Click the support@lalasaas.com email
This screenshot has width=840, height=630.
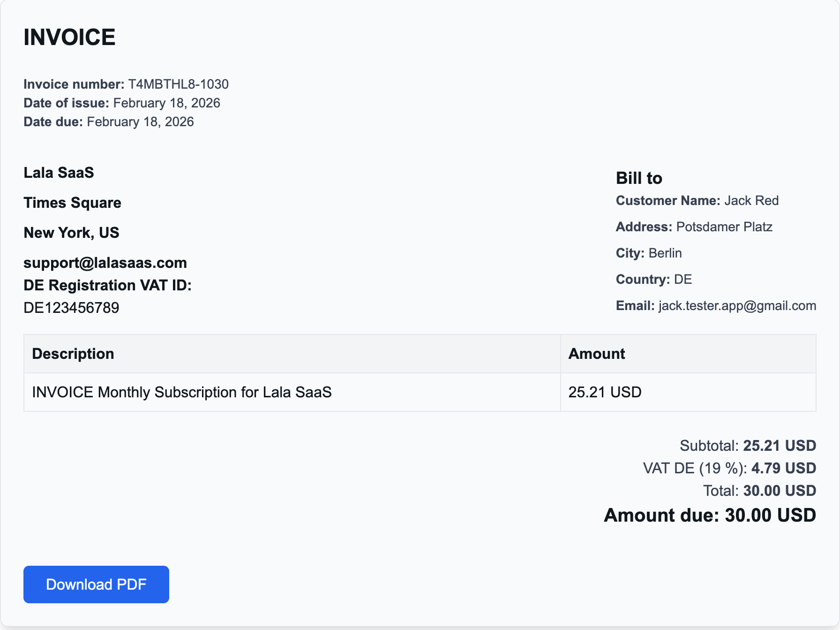pyautogui.click(x=105, y=263)
